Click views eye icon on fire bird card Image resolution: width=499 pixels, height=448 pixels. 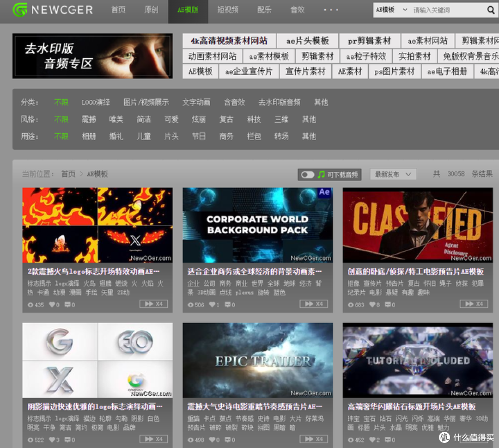(30, 305)
